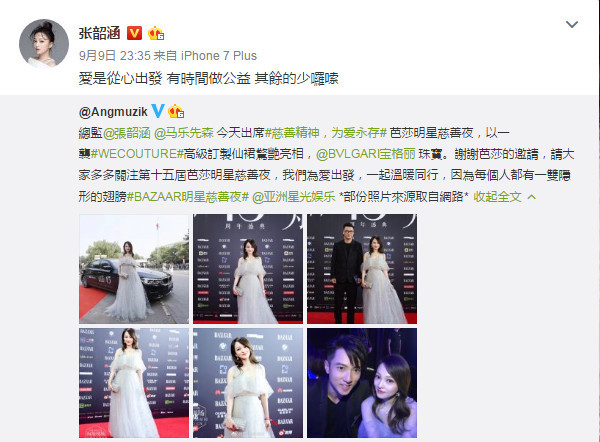This screenshot has height=442, width=600.
Task: Open the @馬乐先森 mention
Action: (x=184, y=133)
